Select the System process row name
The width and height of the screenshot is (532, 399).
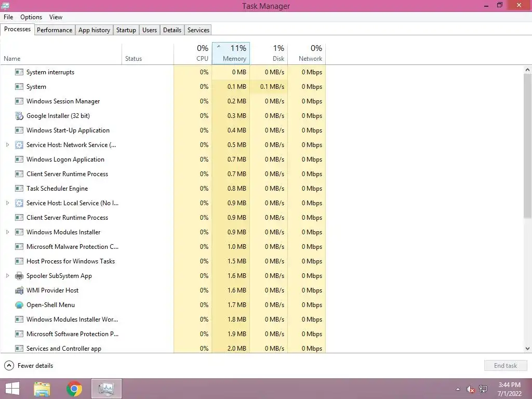coord(36,87)
